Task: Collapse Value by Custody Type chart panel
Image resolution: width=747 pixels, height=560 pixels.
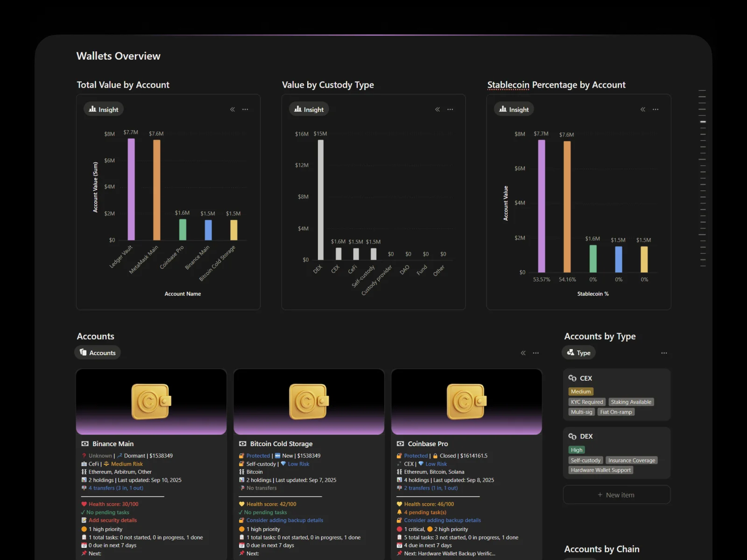Action: pyautogui.click(x=437, y=109)
